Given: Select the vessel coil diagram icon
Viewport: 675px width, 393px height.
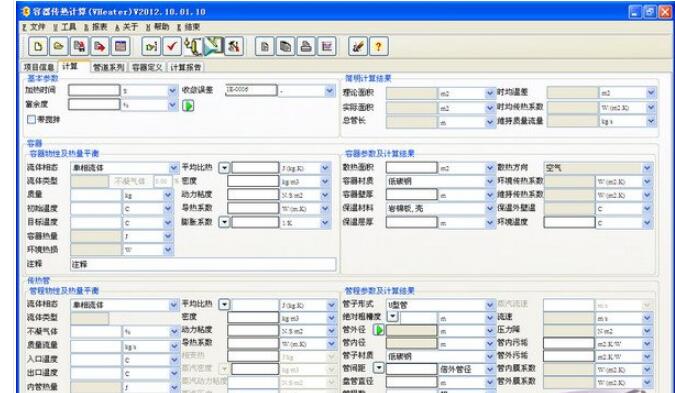Looking at the screenshot, I should 193,46.
